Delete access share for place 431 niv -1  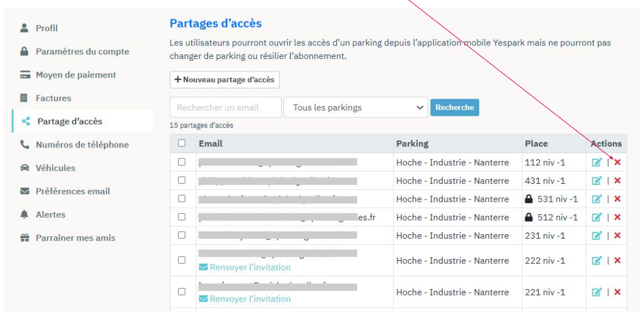[x=617, y=181]
